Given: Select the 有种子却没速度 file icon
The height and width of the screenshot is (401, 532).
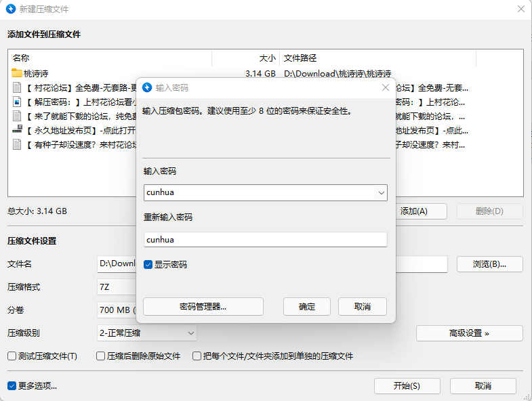Looking at the screenshot, I should tap(18, 144).
